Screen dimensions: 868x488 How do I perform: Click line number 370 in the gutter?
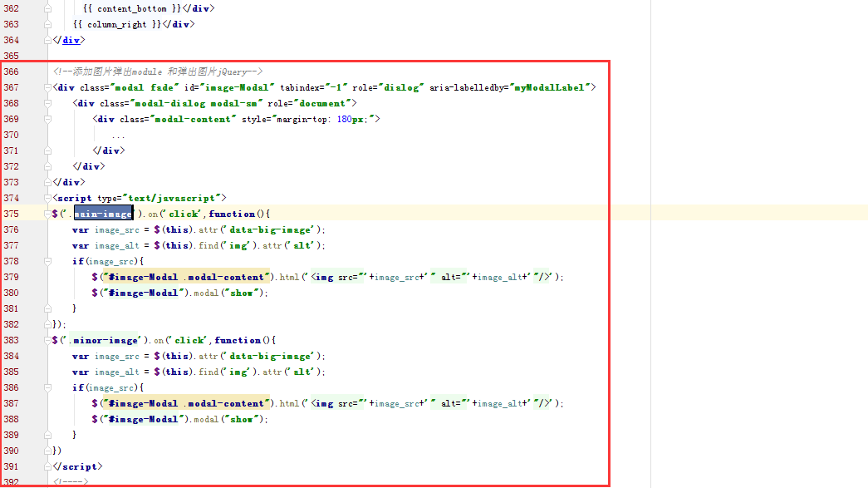(11, 135)
